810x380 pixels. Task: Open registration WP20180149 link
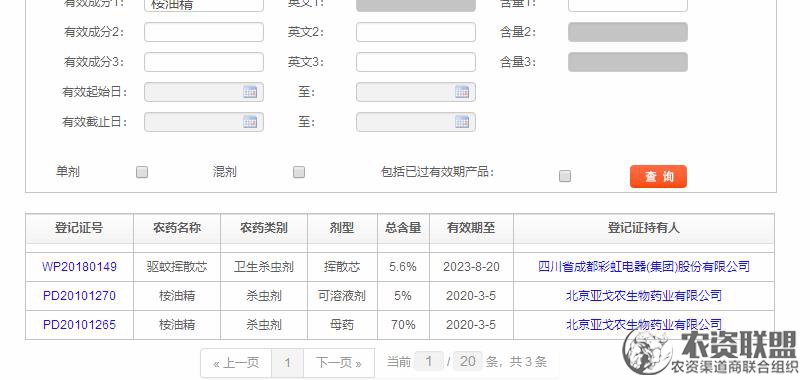pyautogui.click(x=80, y=267)
